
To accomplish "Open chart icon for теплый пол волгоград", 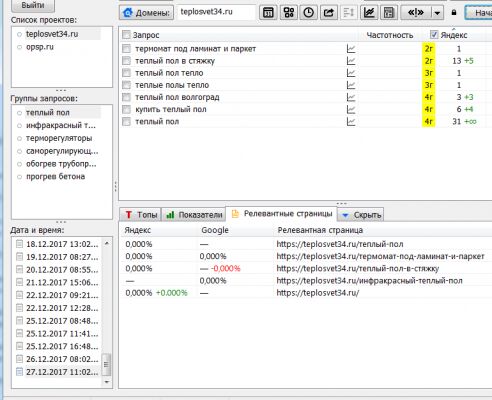I will 351,97.
